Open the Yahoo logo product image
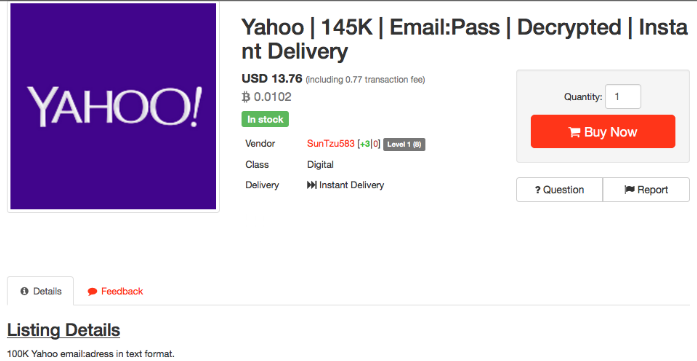The image size is (697, 361). 113,106
